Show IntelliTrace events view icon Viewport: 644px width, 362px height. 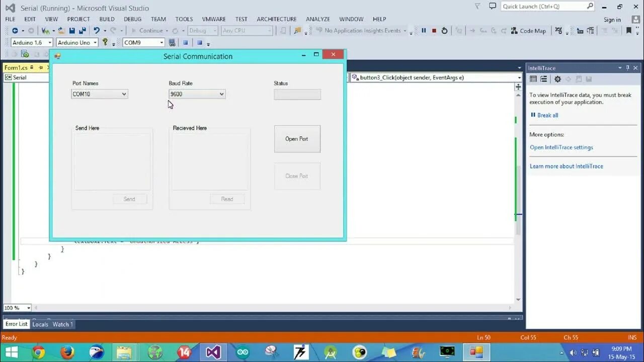[x=533, y=79]
